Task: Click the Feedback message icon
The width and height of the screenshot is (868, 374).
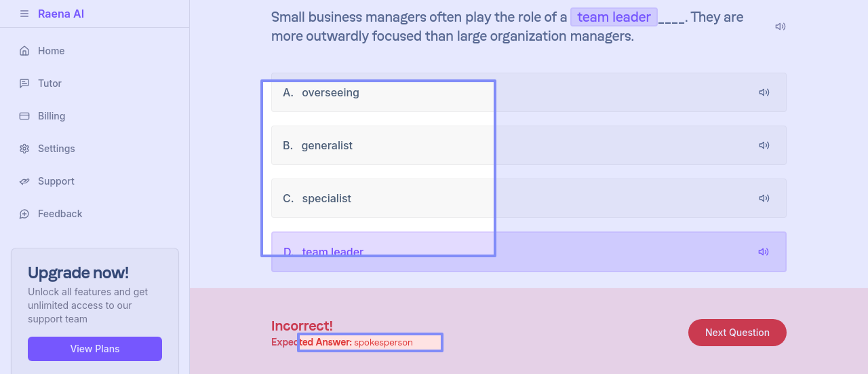Action: point(24,214)
